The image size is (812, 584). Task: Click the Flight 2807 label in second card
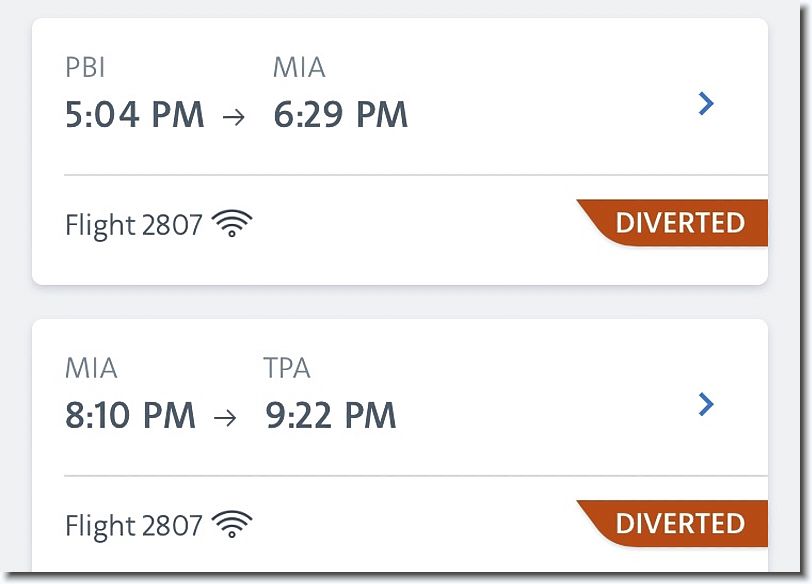coord(134,525)
